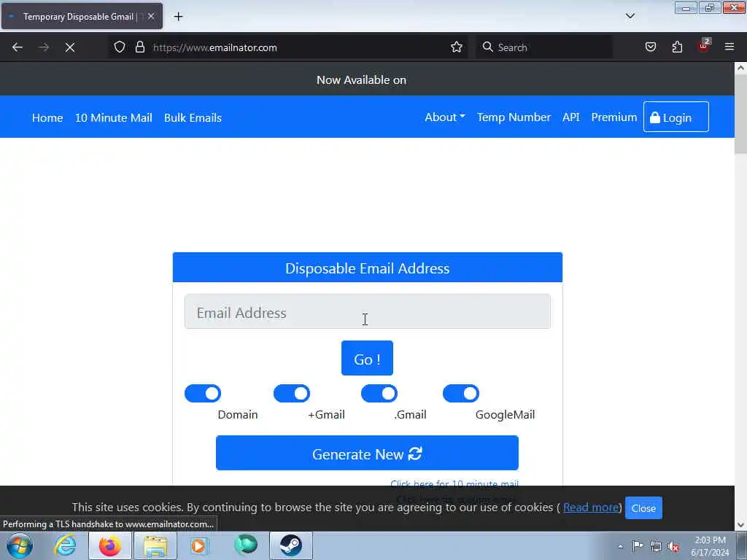Open Windows Media Player taskbar icon
Viewport: 747px width, 560px height.
pyautogui.click(x=199, y=545)
